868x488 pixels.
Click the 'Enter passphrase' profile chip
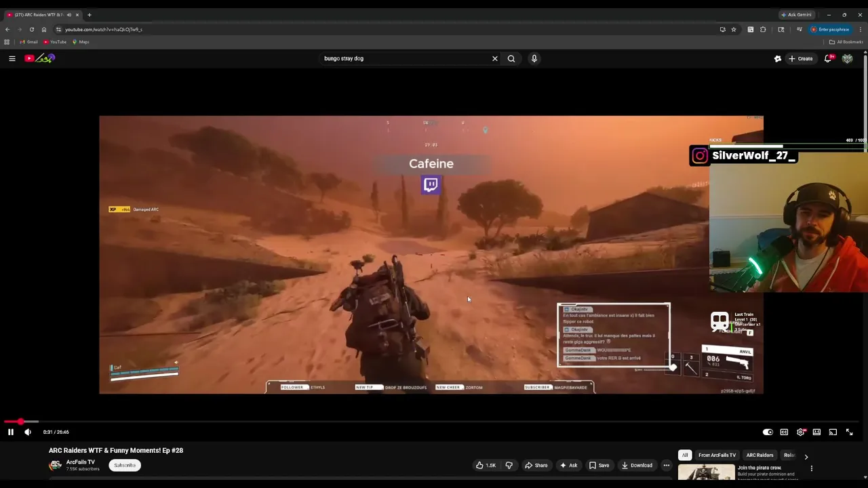[830, 29]
